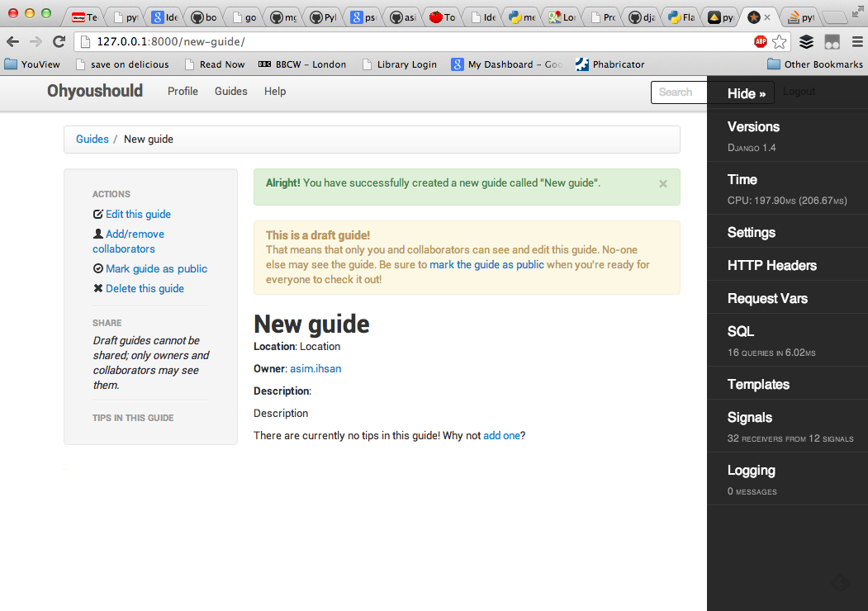Click the Adblock Plus extension icon

[761, 41]
